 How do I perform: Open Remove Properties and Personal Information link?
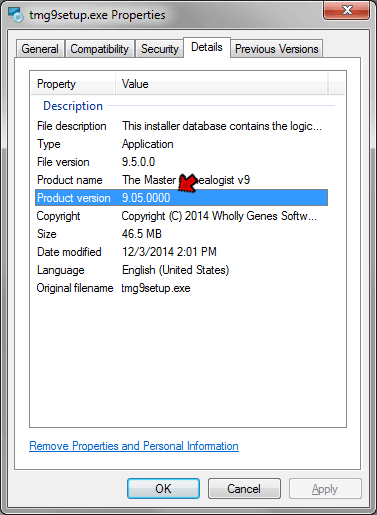coord(134,446)
